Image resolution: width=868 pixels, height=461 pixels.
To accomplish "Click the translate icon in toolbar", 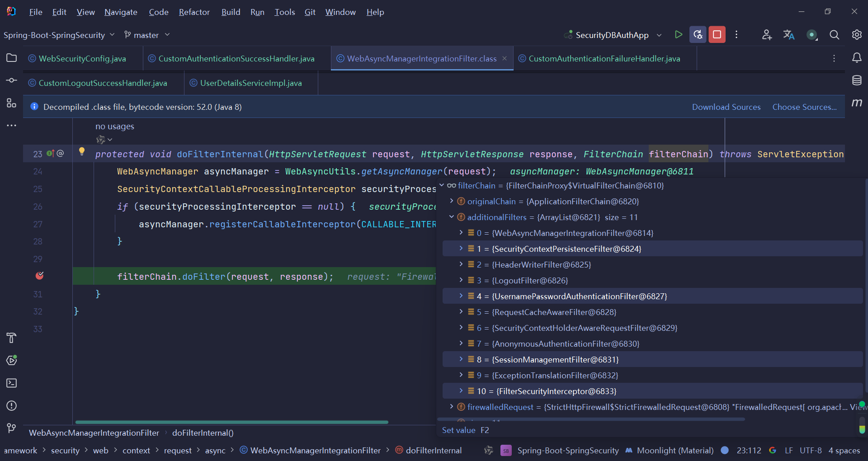I will (789, 35).
